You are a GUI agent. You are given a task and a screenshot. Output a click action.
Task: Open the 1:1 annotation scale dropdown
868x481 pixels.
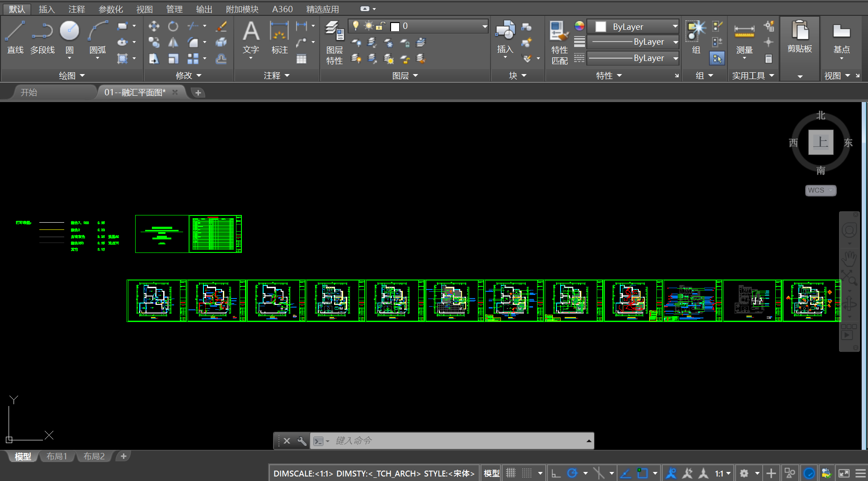(x=723, y=473)
